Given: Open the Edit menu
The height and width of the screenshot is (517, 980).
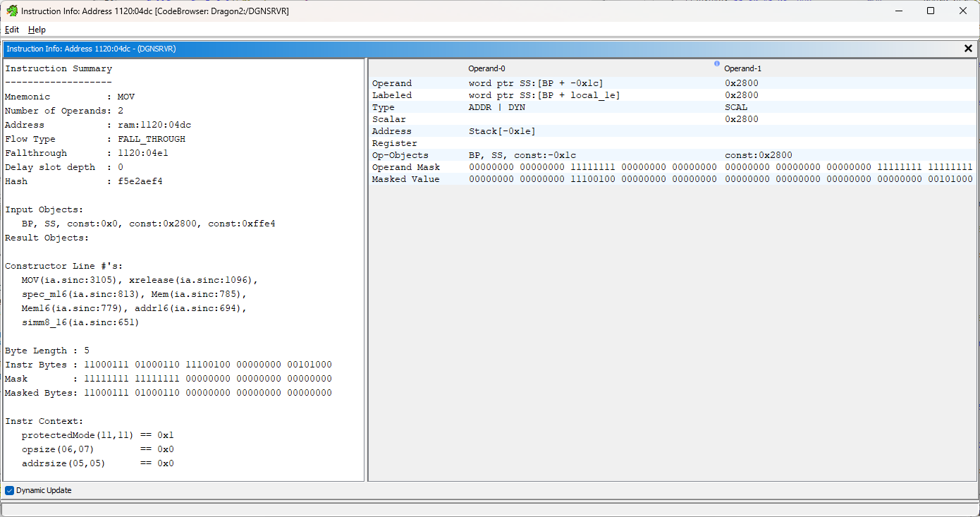Looking at the screenshot, I should [11, 30].
